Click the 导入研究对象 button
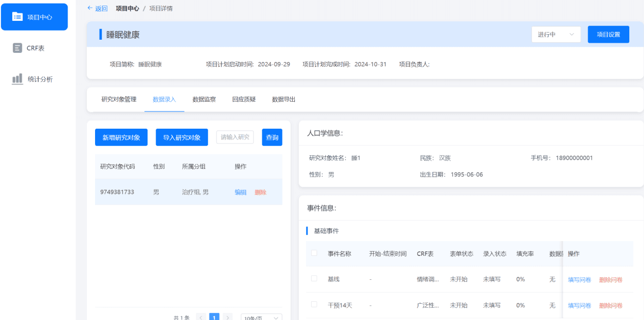This screenshot has width=644, height=320. [182, 137]
